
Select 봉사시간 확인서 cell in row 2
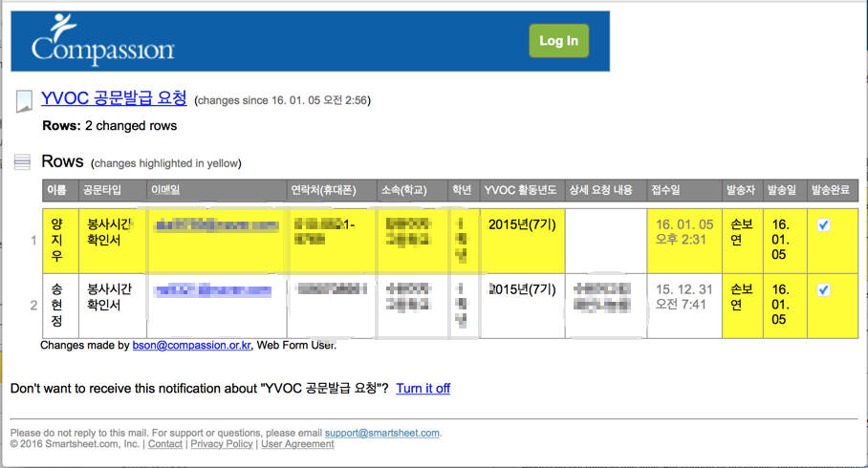(113, 306)
